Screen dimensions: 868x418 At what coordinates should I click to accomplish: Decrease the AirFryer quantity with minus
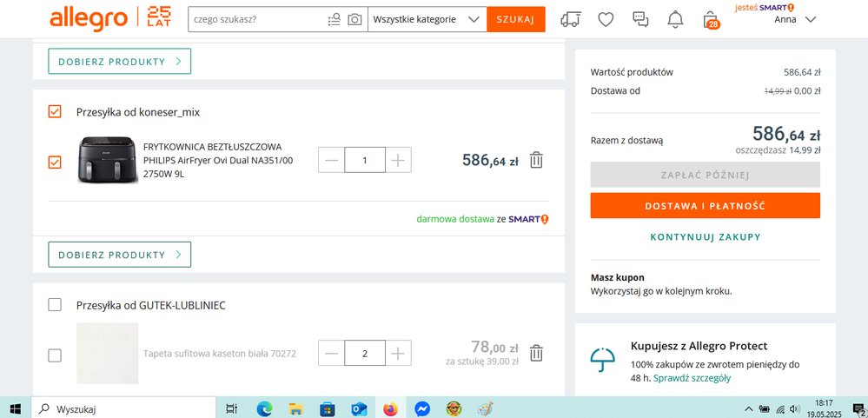332,160
